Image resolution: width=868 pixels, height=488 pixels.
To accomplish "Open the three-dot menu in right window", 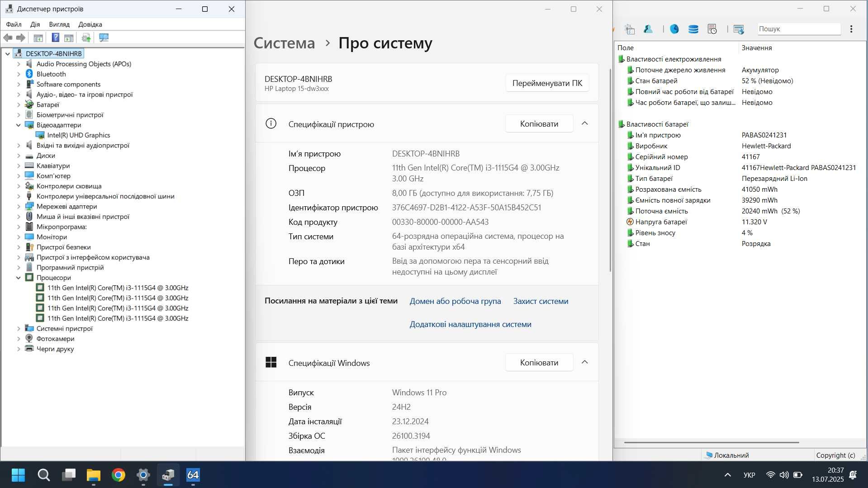I will click(851, 29).
